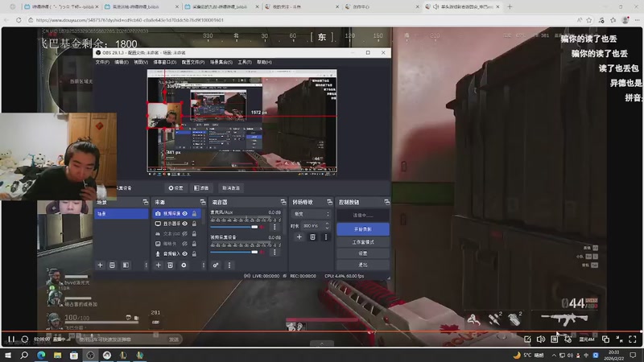Image resolution: width=644 pixels, height=362 pixels.
Task: Adjust transition duration stepper arrows
Action: click(327, 226)
